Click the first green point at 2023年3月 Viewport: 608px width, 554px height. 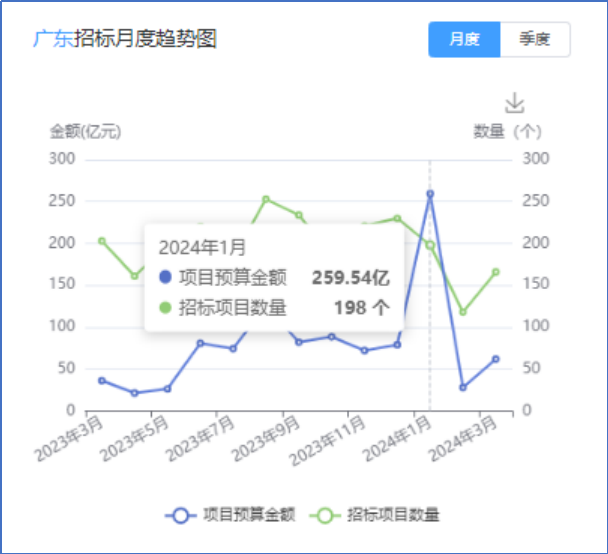(102, 241)
